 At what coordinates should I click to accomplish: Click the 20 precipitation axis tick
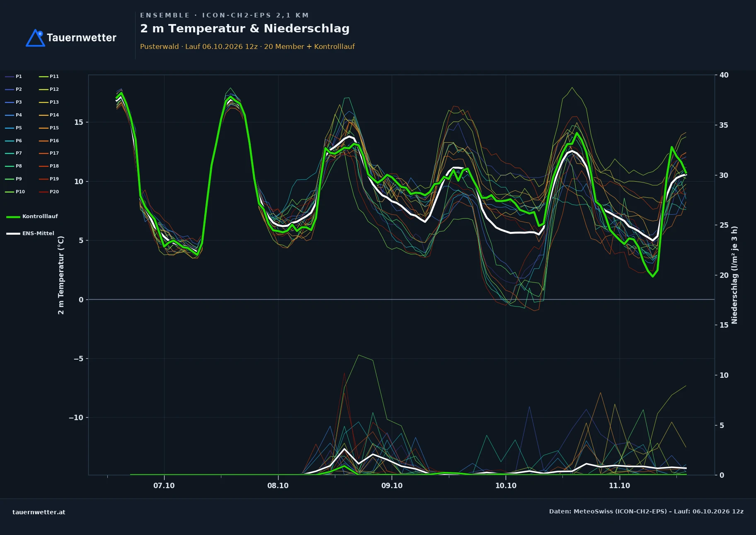724,275
